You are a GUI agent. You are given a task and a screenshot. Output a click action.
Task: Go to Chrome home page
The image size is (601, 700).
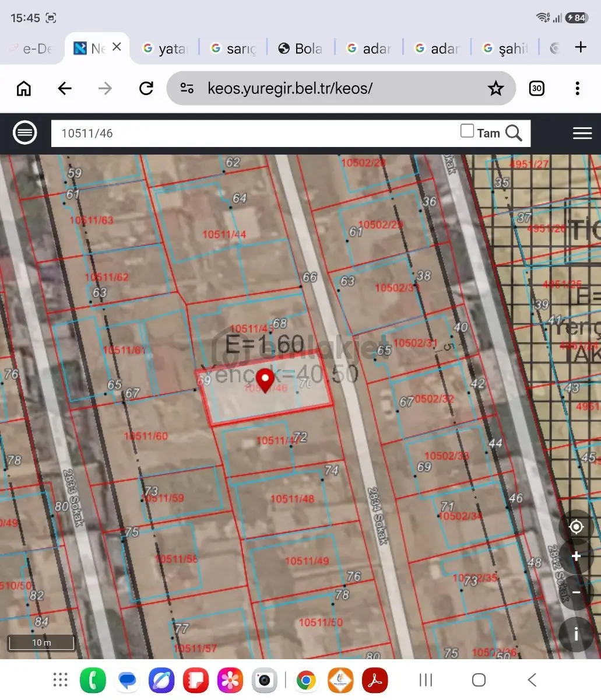(x=24, y=88)
